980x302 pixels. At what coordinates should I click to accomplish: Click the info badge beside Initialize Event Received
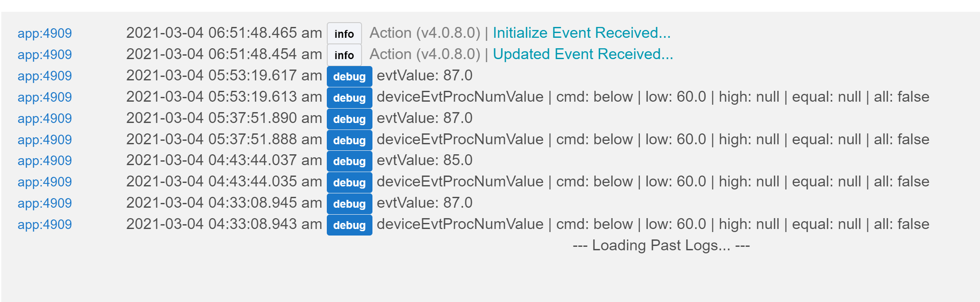coord(344,33)
